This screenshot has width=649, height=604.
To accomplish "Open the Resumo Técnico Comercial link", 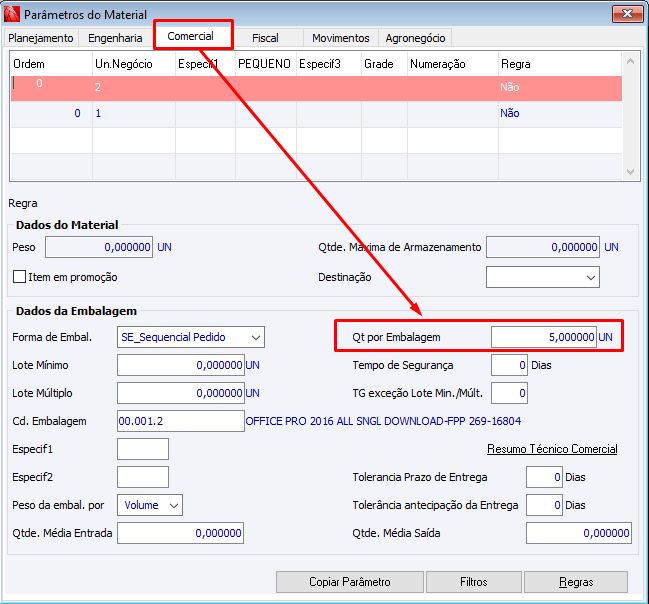I will point(552,449).
